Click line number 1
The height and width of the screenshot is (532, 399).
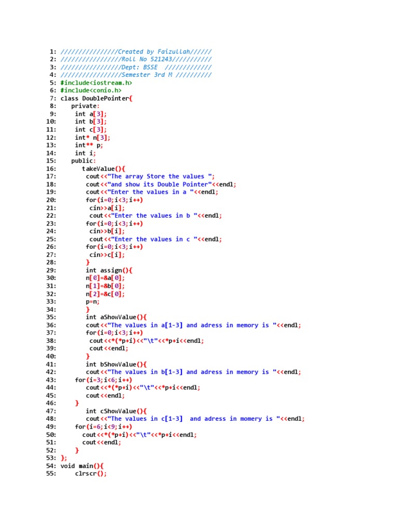[53, 51]
